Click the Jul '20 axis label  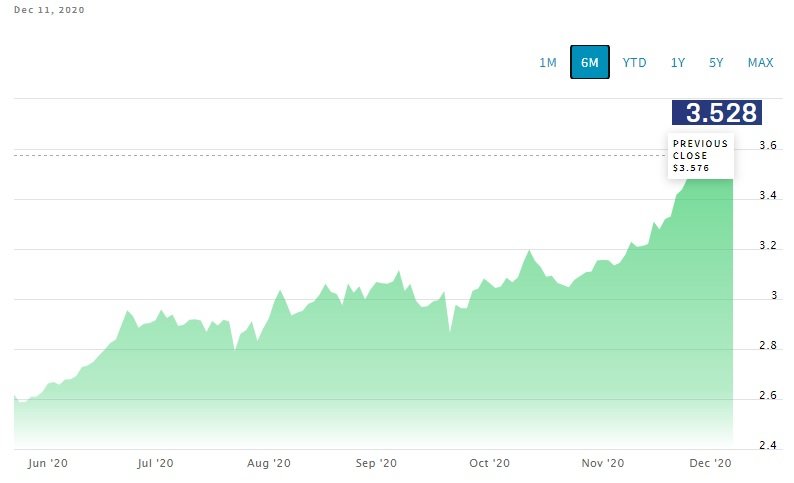tap(155, 463)
